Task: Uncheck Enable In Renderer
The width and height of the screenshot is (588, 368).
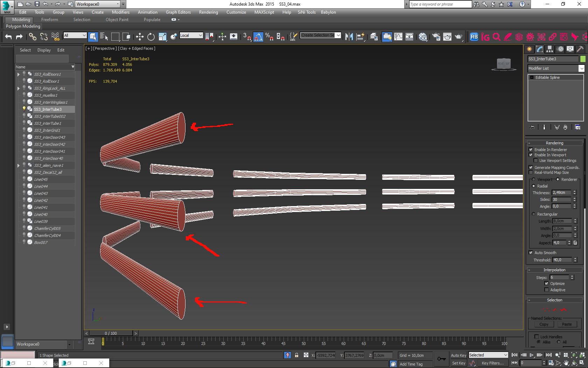Action: pos(531,150)
